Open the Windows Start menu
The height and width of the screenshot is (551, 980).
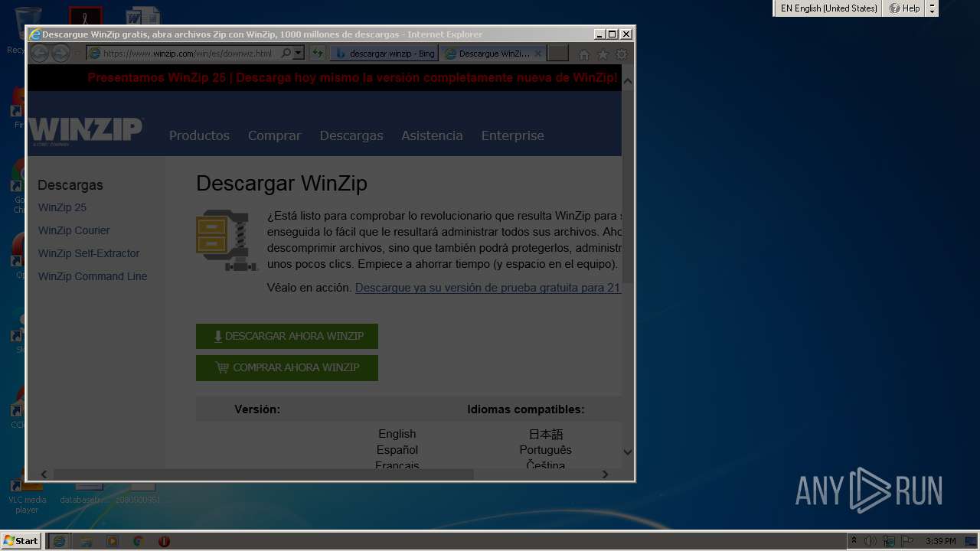coord(21,541)
